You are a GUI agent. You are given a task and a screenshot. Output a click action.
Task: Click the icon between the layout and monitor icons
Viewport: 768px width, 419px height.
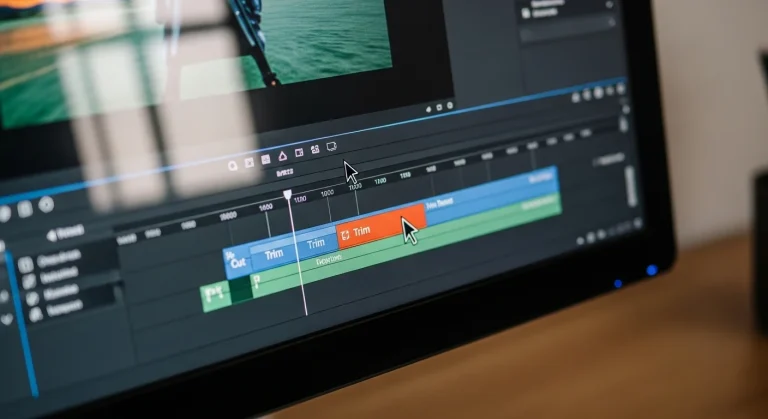pyautogui.click(x=315, y=149)
